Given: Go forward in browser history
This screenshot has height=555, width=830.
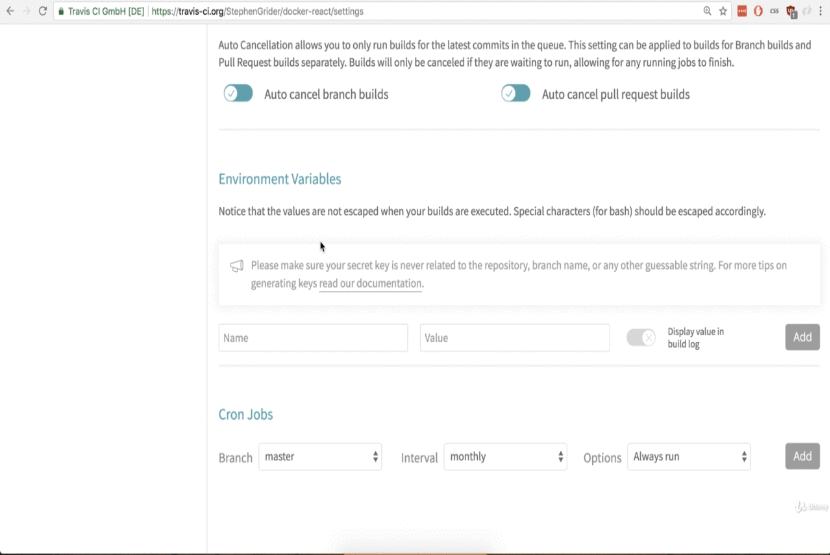Looking at the screenshot, I should [26, 11].
